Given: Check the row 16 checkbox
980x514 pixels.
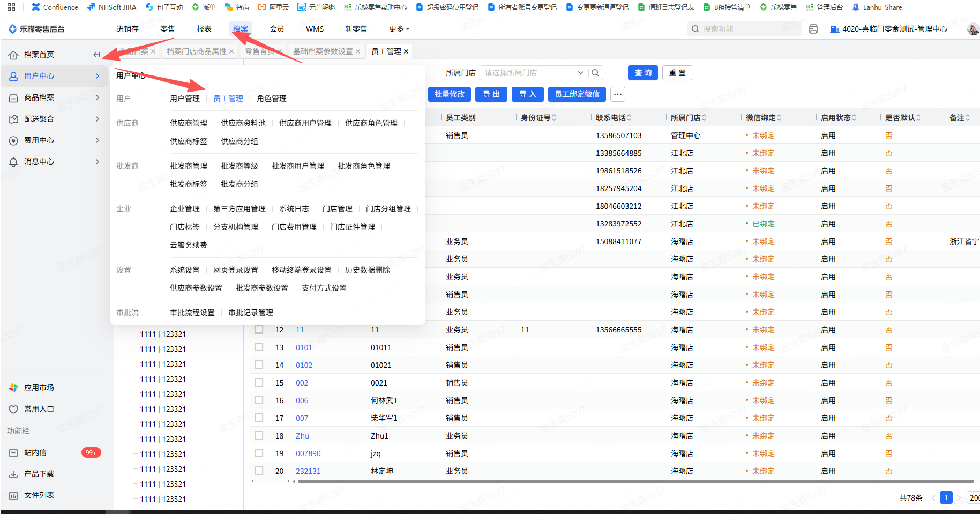Looking at the screenshot, I should point(259,400).
